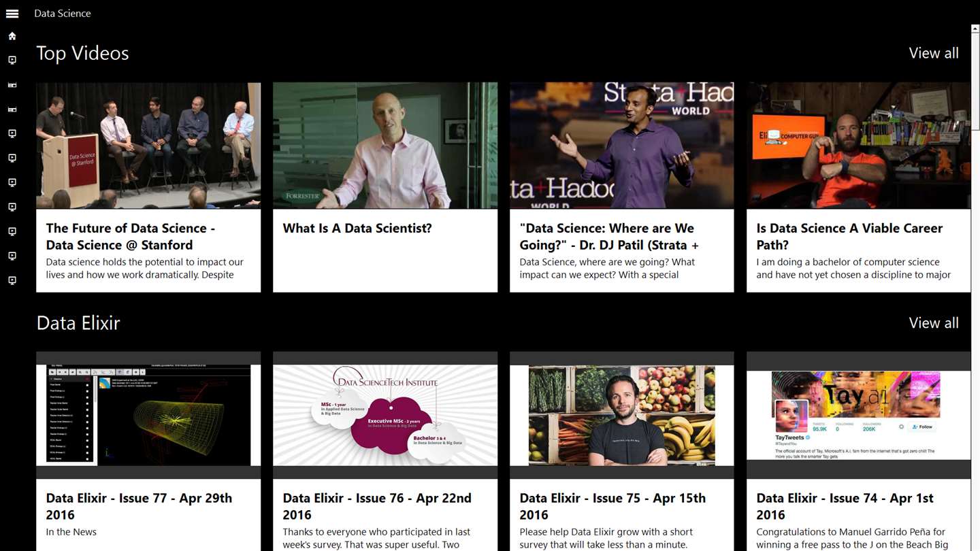View all Data Elixir issues
Image resolution: width=980 pixels, height=551 pixels.
pos(934,322)
